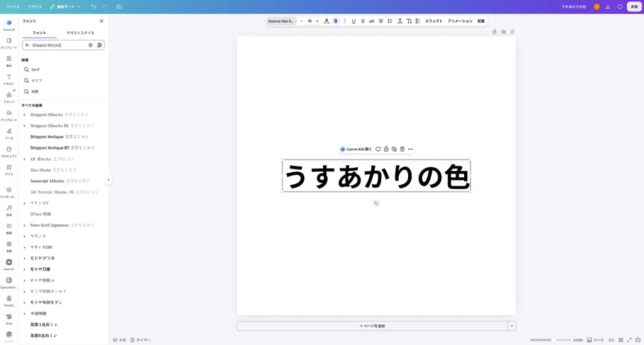Viewport: 644px width, 345px height.
Task: Open the ブランド (Brand) sidebar panel
Action: (x=9, y=97)
